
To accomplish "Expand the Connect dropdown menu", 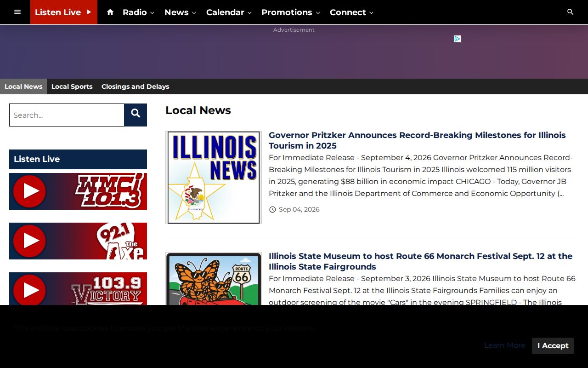I will pyautogui.click(x=351, y=12).
